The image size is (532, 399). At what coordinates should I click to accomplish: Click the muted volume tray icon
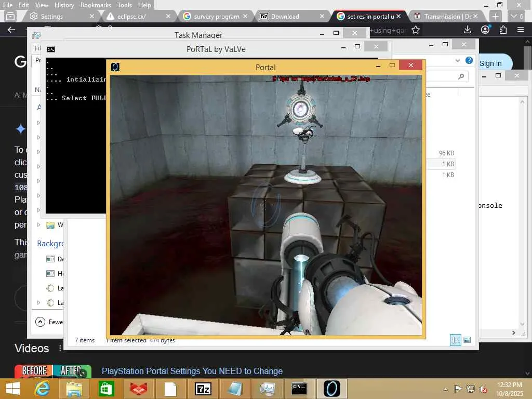[483, 389]
